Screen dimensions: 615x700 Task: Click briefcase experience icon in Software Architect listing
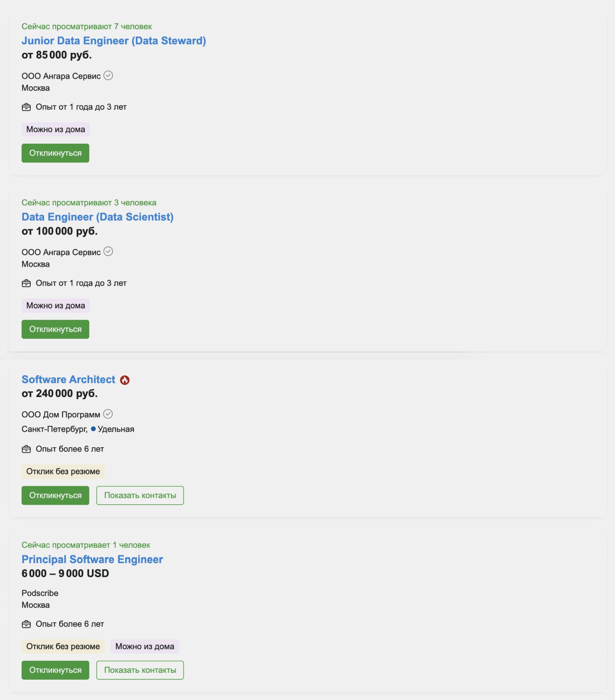click(26, 449)
